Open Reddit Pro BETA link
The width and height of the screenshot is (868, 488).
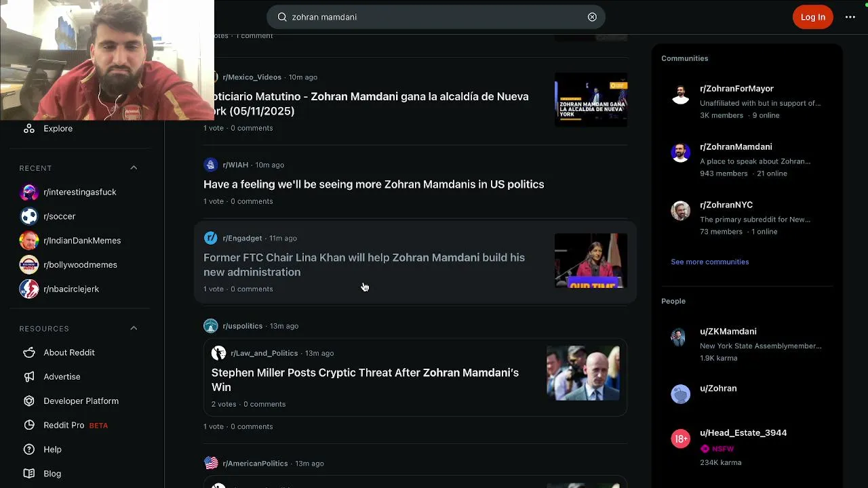point(75,425)
